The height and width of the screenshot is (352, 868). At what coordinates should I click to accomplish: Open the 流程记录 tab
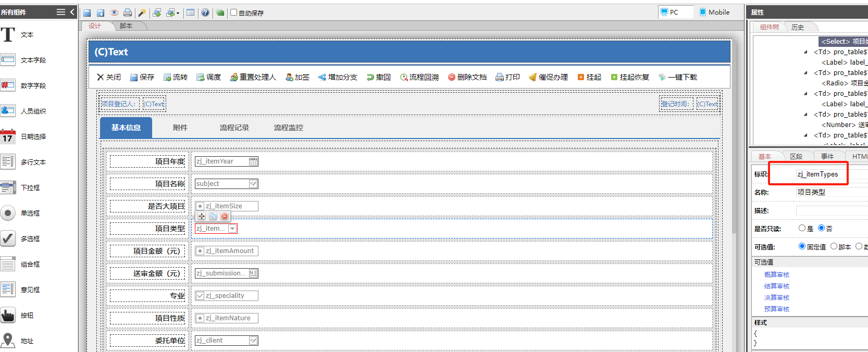(x=234, y=128)
